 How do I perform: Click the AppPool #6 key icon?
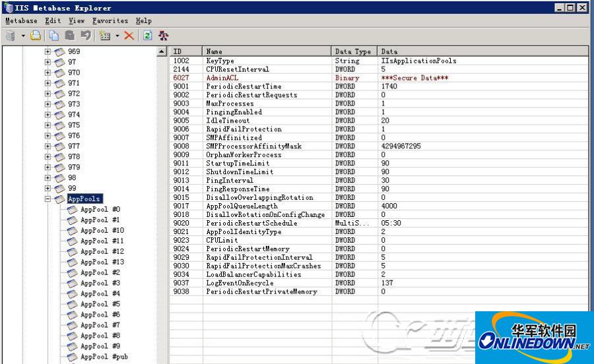point(72,315)
